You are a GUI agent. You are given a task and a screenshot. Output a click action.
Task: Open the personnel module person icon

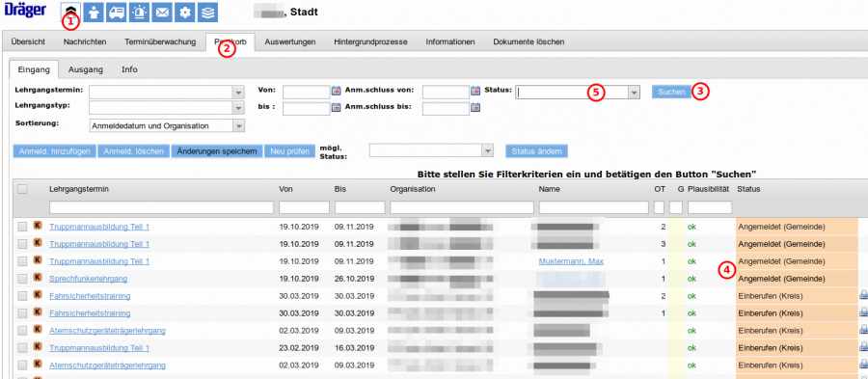tap(95, 12)
